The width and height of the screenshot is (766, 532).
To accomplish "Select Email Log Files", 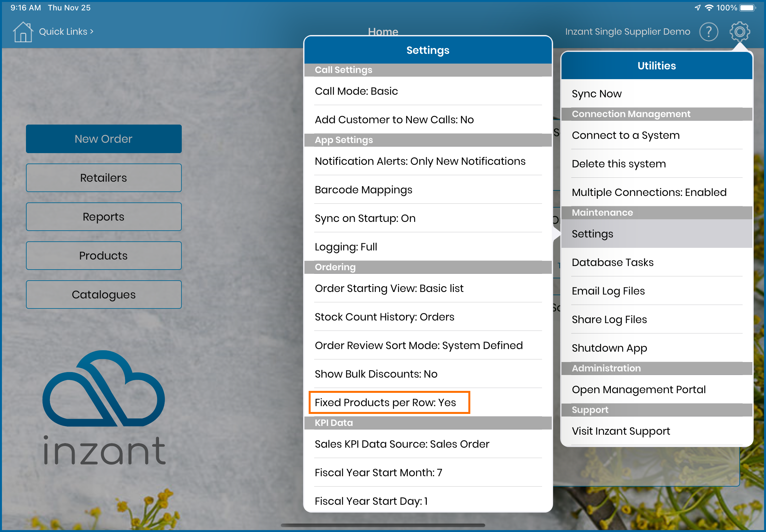I will pyautogui.click(x=657, y=291).
